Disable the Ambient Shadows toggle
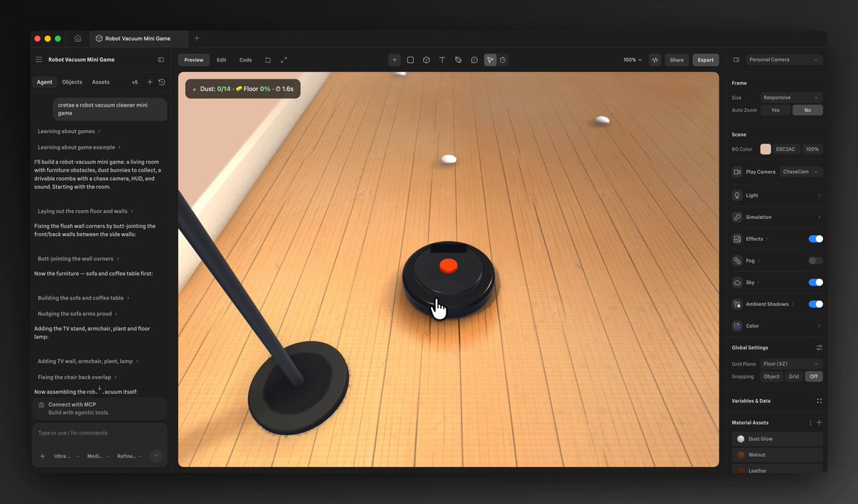 point(816,304)
